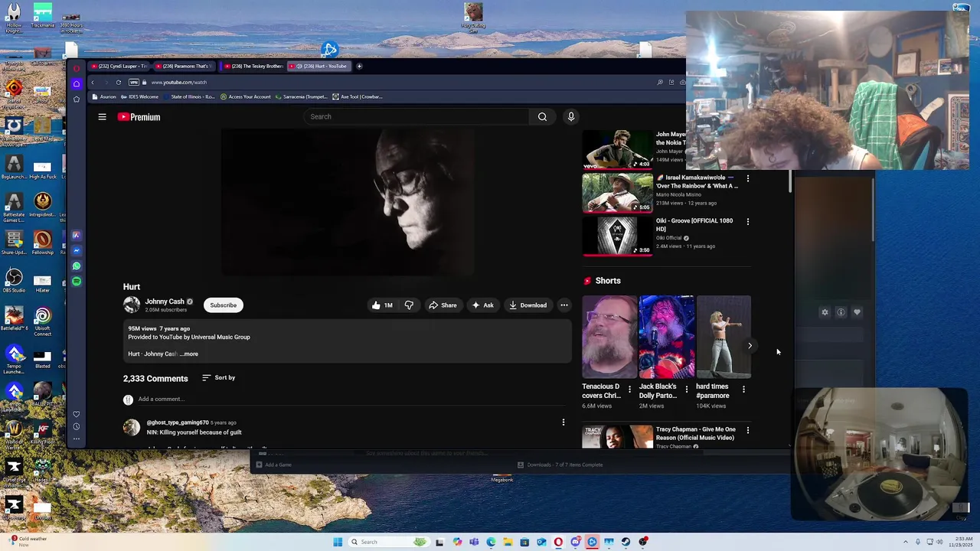Open the Oiki Groove video thumbnail

[x=617, y=236]
